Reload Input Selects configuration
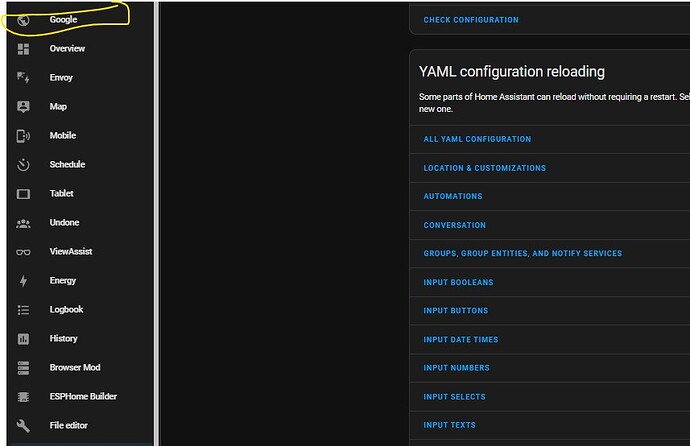The image size is (690, 446). click(x=454, y=397)
